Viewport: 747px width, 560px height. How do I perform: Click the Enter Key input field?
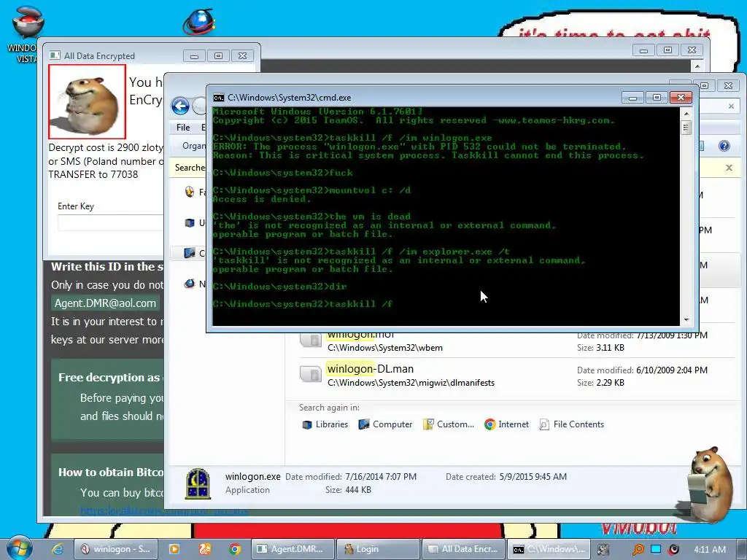(x=111, y=223)
